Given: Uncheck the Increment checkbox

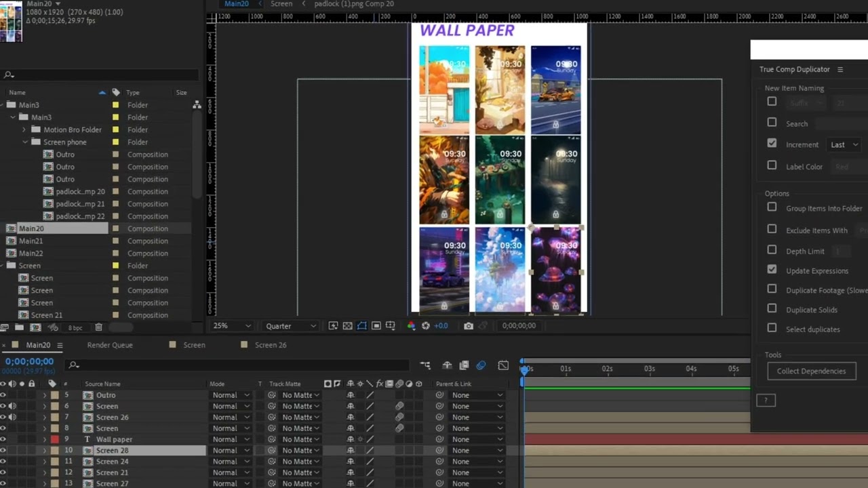Looking at the screenshot, I should point(772,144).
